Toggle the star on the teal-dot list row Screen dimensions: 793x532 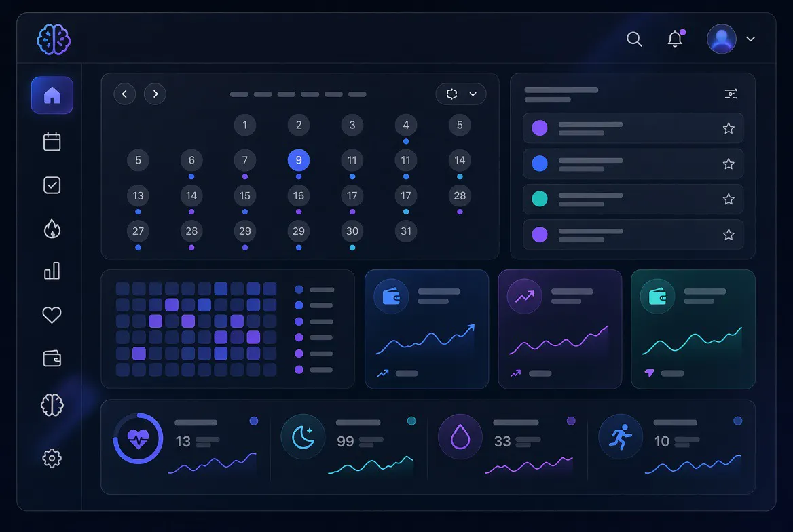[x=729, y=199]
